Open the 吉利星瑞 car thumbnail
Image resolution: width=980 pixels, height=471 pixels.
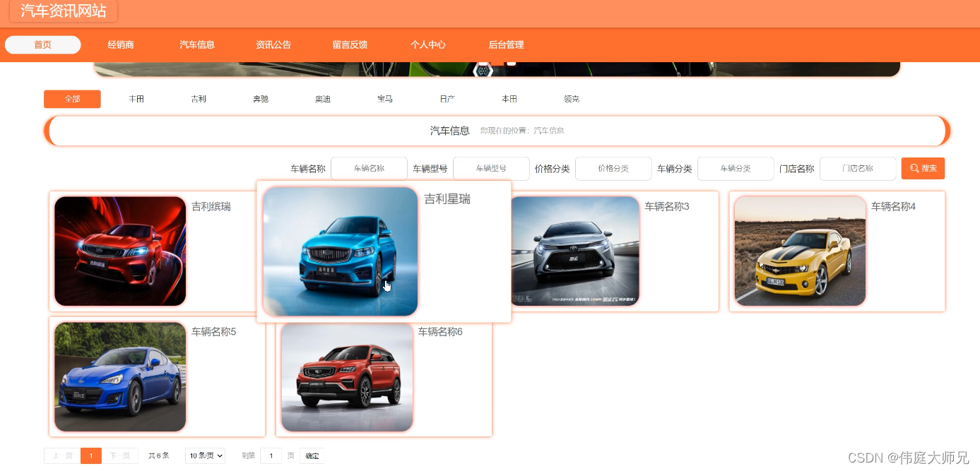pos(340,251)
